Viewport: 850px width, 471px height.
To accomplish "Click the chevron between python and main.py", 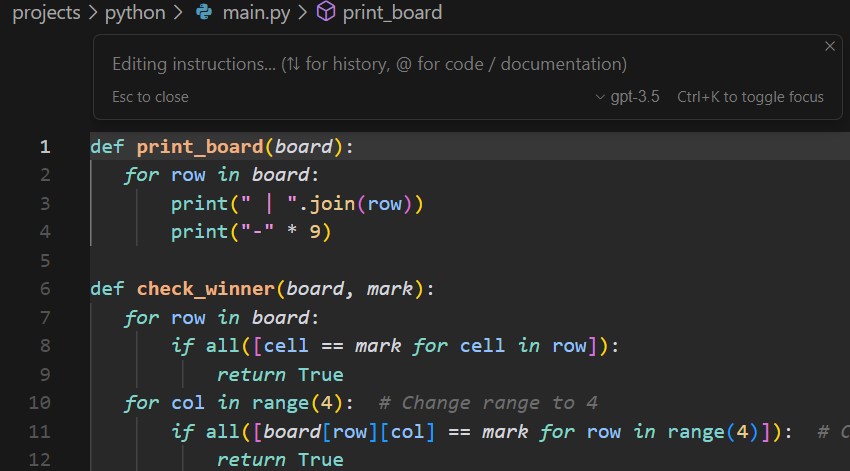I will pyautogui.click(x=177, y=13).
